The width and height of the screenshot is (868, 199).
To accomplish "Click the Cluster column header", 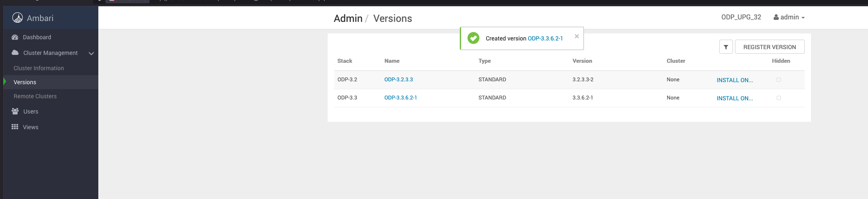I will [676, 61].
